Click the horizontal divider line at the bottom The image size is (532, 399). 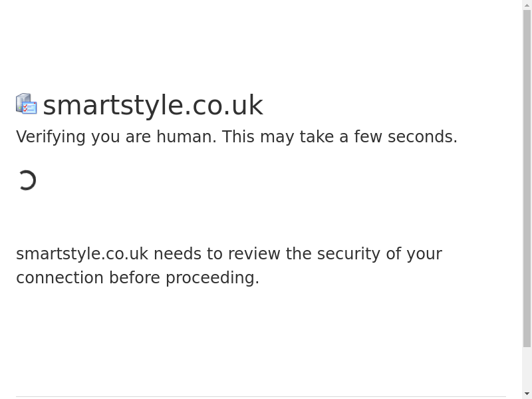[261, 396]
